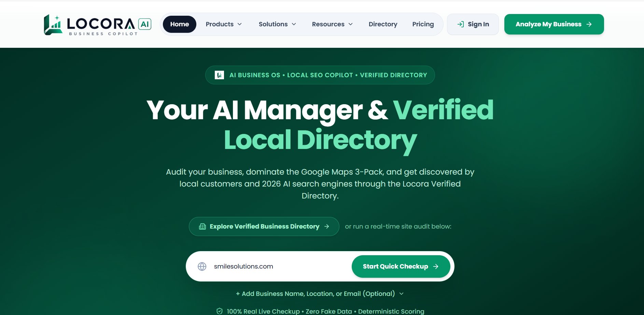The image size is (644, 315).
Task: Click the globe icon in the URL field
Action: [x=202, y=266]
